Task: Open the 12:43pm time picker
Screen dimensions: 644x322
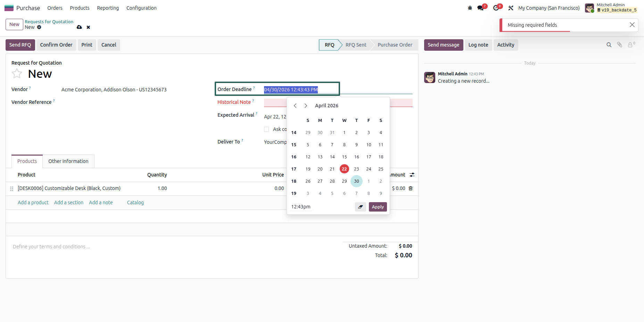Action: pos(301,207)
